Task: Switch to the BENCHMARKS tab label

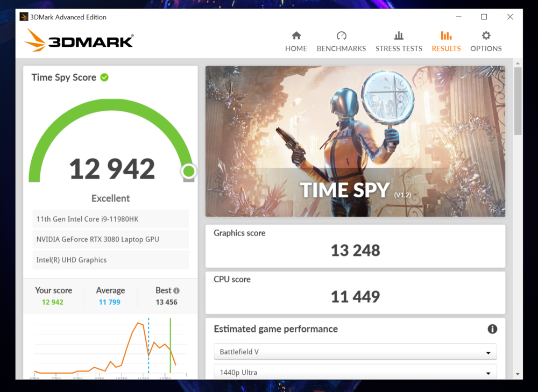Action: (341, 48)
